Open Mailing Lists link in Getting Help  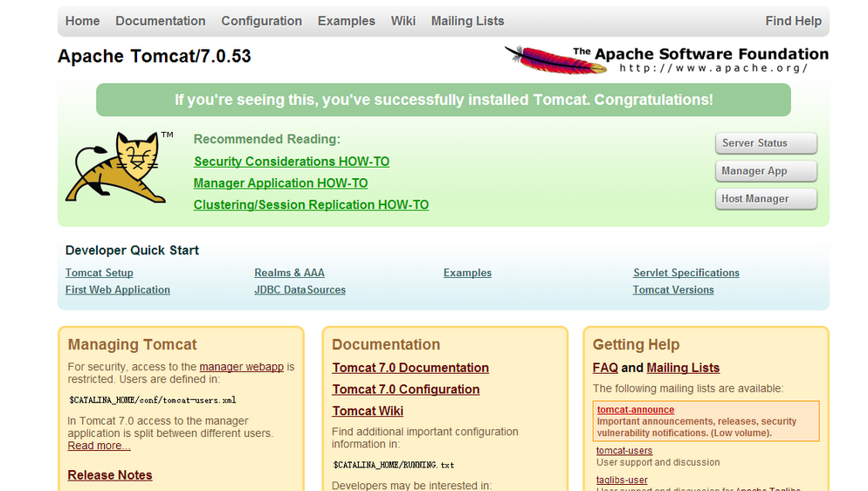(683, 368)
